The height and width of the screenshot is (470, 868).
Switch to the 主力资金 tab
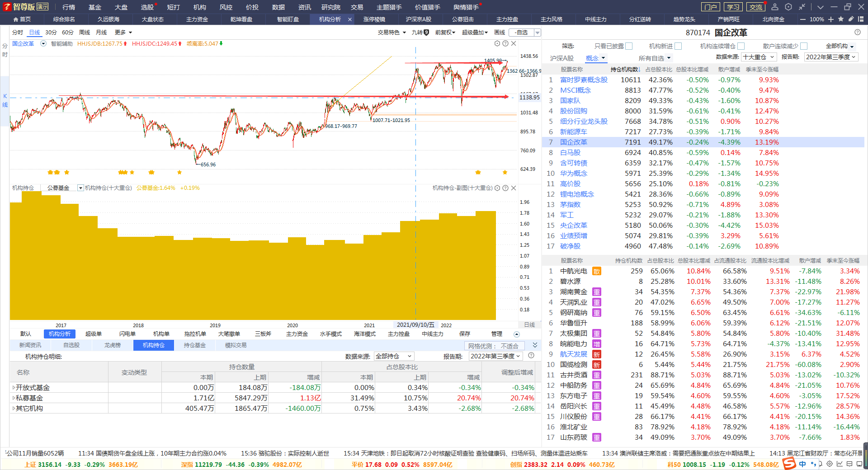(x=197, y=19)
